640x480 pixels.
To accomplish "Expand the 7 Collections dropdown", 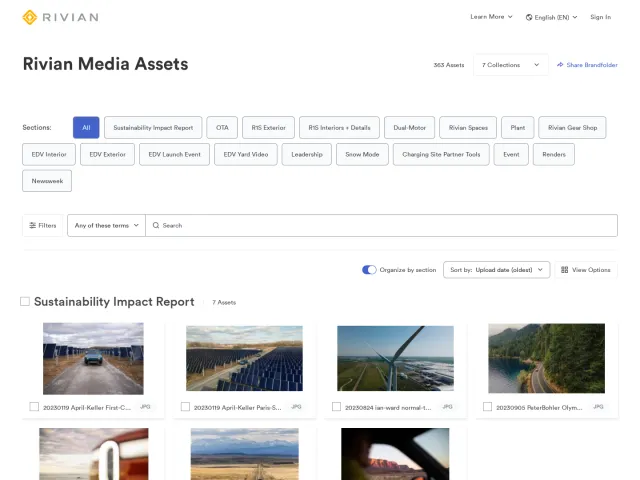I will pos(511,65).
